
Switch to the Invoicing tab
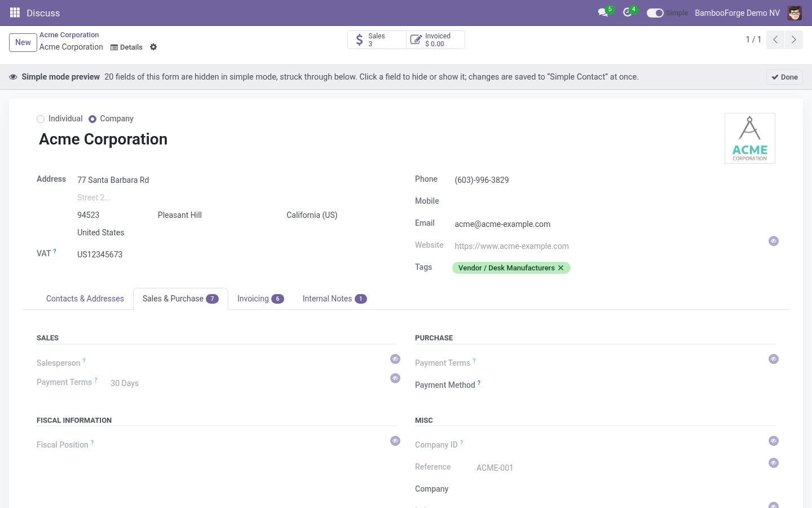point(261,299)
